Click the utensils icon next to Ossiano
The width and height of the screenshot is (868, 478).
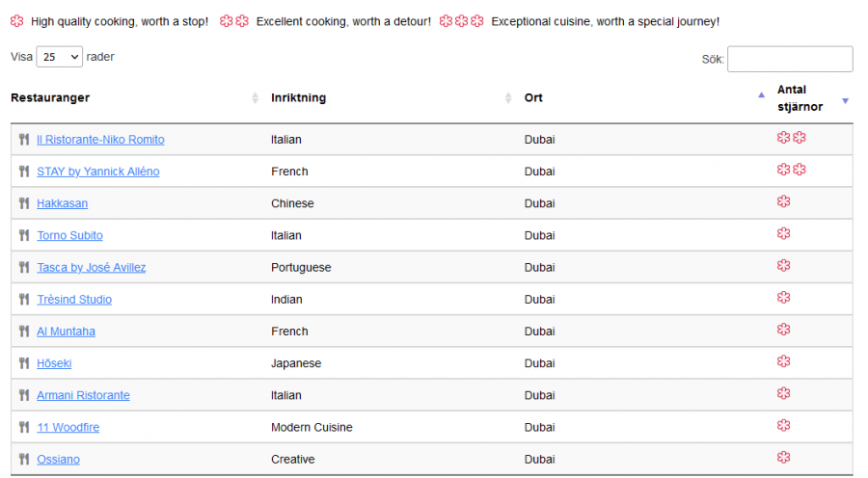(x=24, y=460)
